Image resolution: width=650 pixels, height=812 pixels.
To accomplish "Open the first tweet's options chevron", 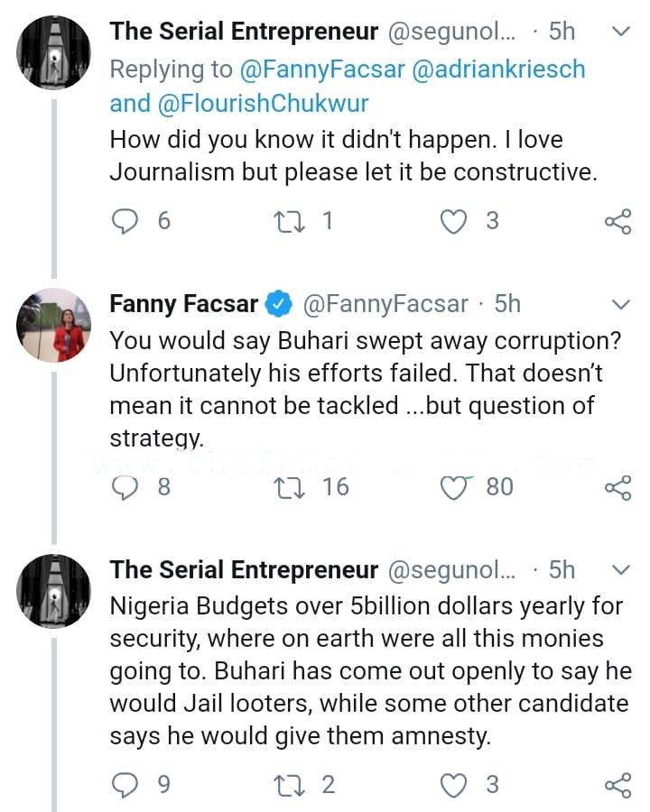I will pos(621,32).
